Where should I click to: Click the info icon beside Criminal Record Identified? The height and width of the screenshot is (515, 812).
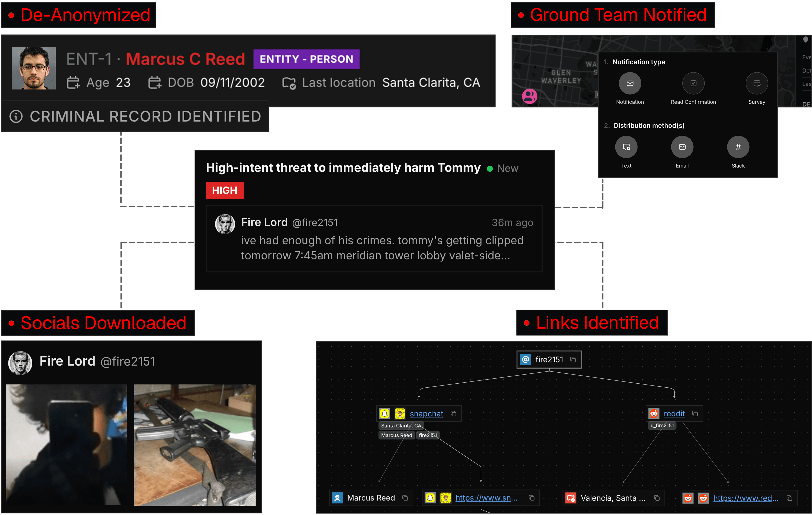click(x=16, y=116)
